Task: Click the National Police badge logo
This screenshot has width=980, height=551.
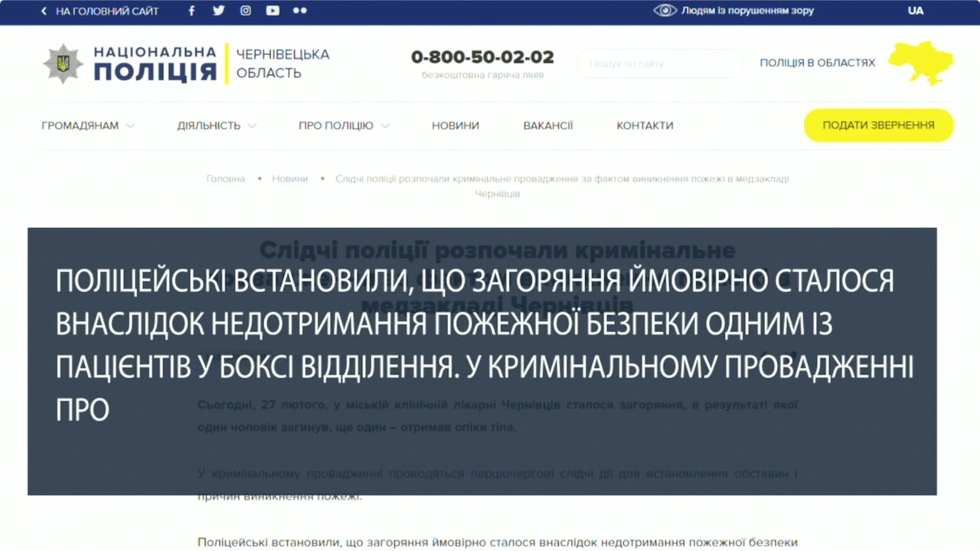Action: pos(63,64)
